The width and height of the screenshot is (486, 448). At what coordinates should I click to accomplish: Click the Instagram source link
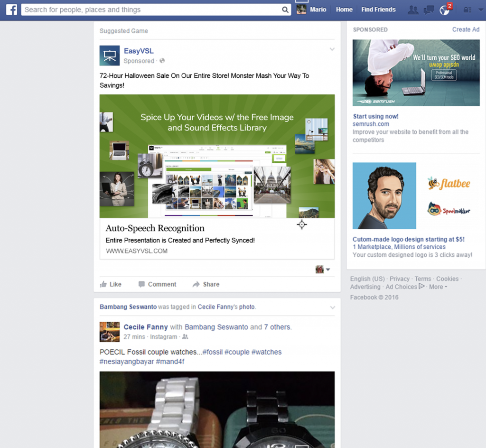(x=163, y=337)
